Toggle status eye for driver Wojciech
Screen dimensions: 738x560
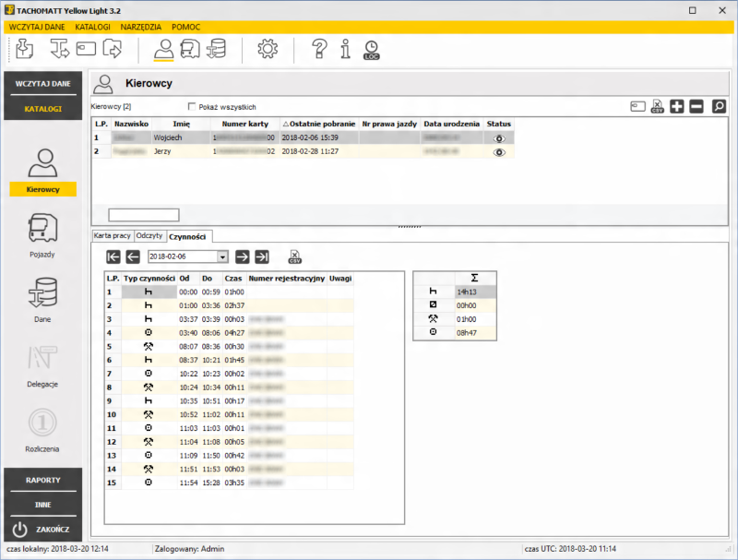pos(499,137)
